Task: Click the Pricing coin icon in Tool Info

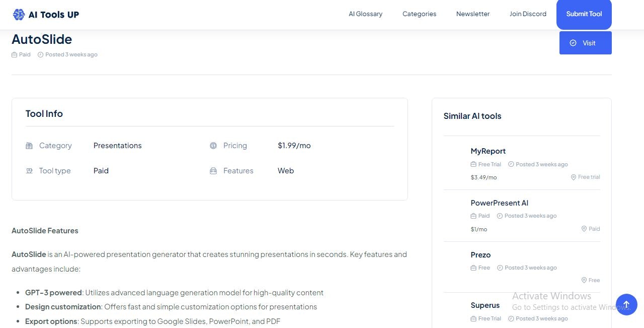Action: click(213, 146)
